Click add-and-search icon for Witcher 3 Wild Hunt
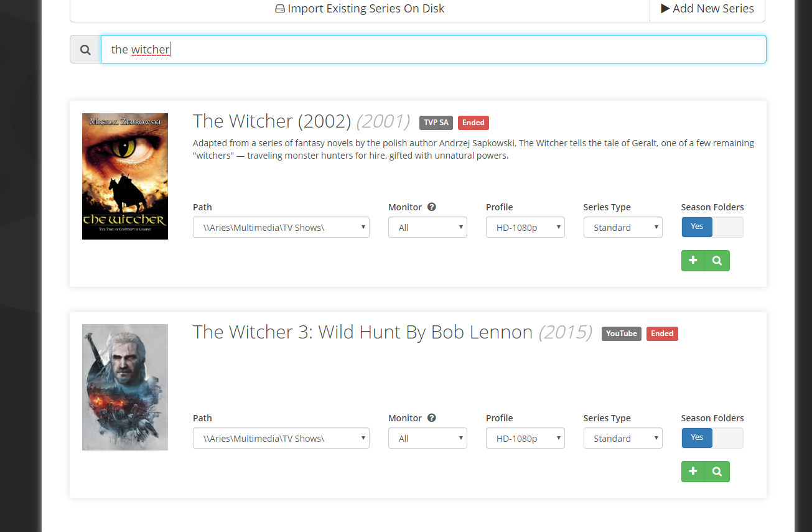 [x=717, y=472]
